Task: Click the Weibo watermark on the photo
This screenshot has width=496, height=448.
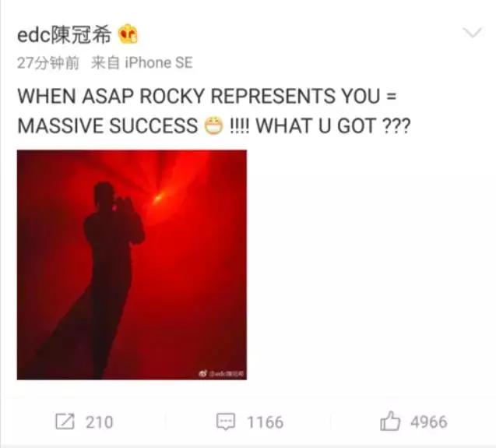Action: 221,374
